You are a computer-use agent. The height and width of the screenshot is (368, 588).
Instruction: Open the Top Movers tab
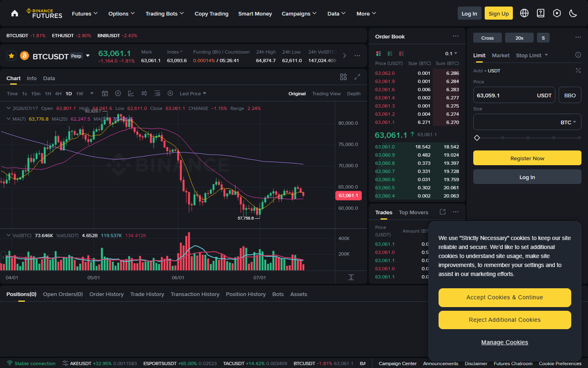413,212
